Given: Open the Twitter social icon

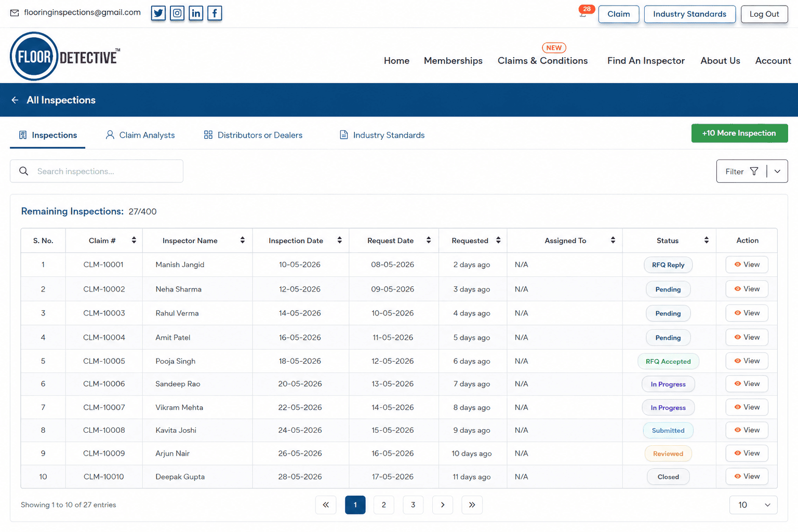Looking at the screenshot, I should click(158, 13).
